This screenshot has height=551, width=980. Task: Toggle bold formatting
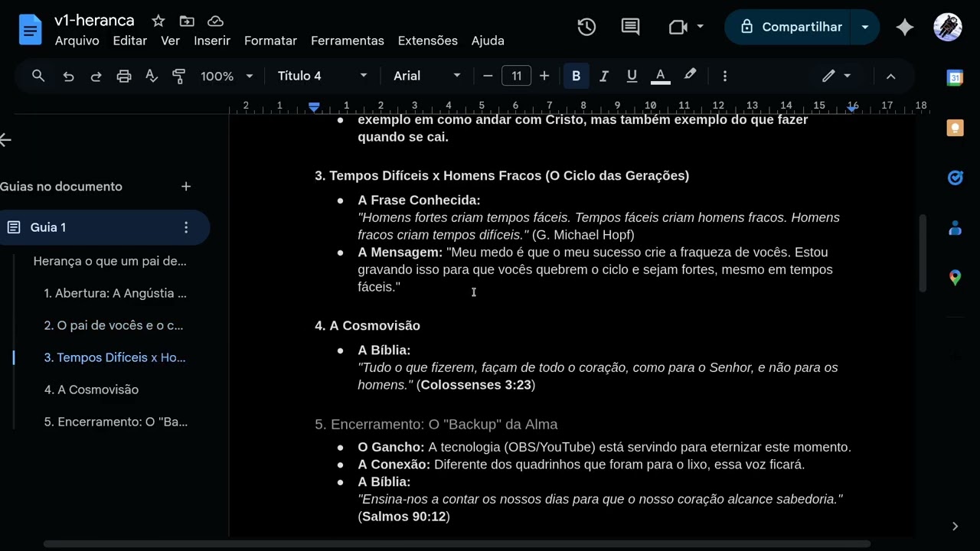click(576, 76)
